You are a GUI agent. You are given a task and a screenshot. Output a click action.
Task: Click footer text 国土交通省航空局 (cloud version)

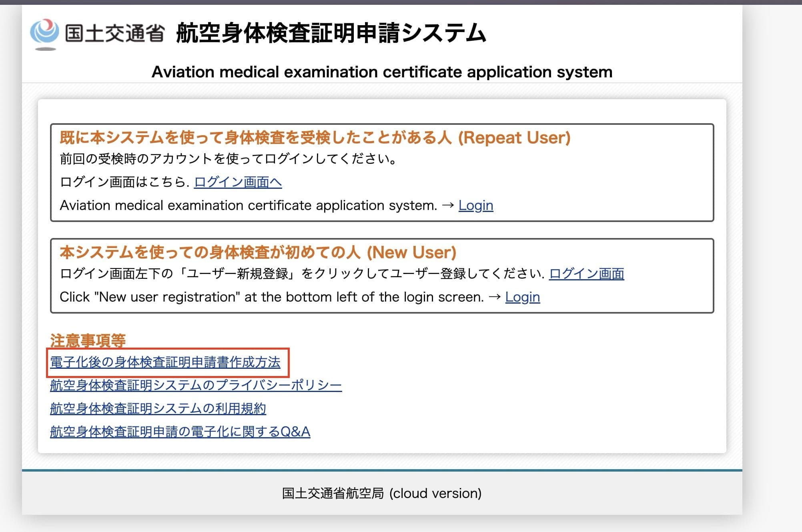pos(381,494)
